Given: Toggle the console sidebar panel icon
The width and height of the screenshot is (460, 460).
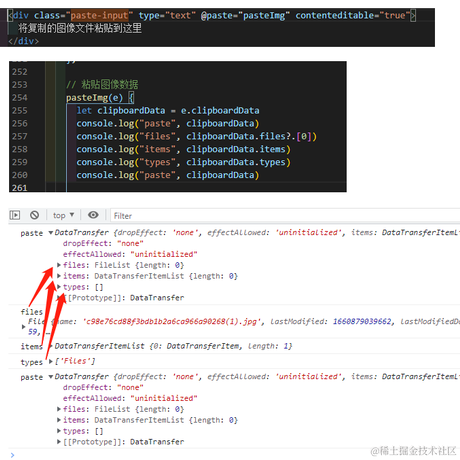Looking at the screenshot, I should (15, 215).
